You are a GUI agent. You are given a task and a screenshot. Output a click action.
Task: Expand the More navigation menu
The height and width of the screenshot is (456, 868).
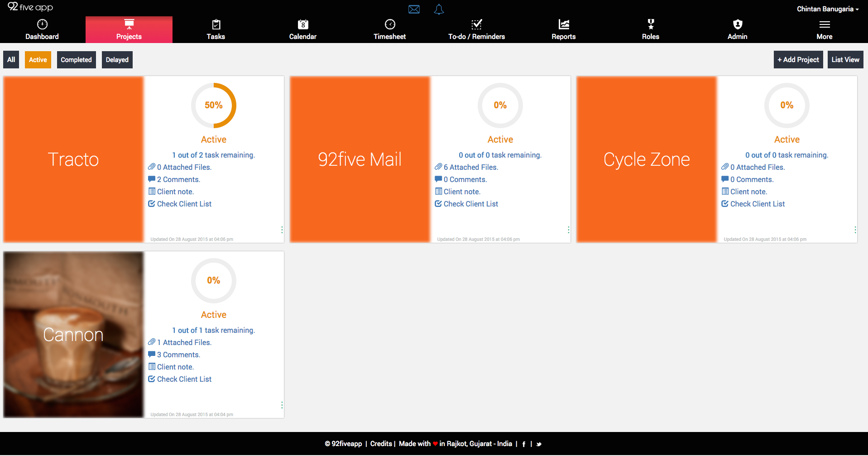tap(825, 30)
